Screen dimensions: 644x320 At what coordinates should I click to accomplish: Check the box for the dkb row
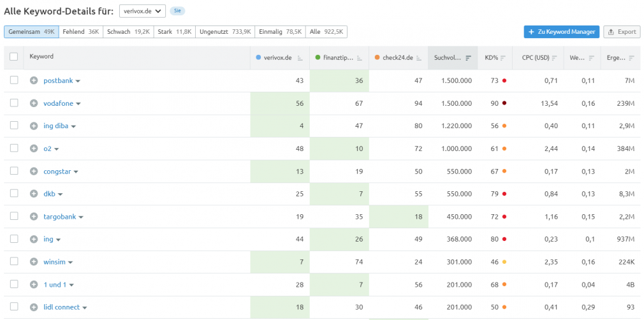point(14,193)
